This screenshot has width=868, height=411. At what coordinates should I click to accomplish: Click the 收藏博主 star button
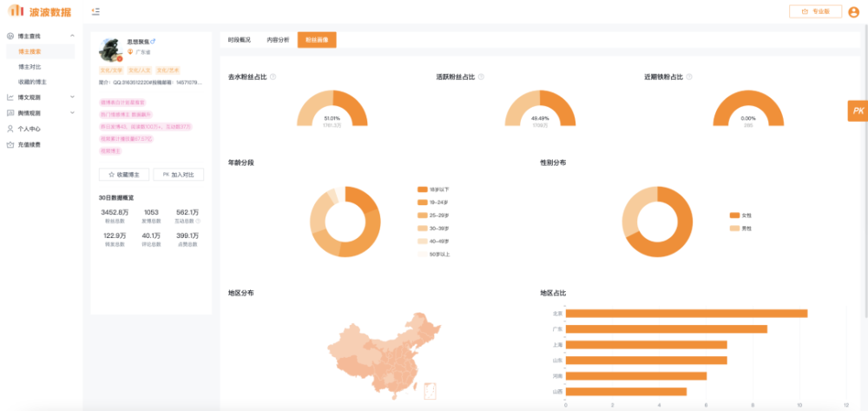pyautogui.click(x=124, y=175)
